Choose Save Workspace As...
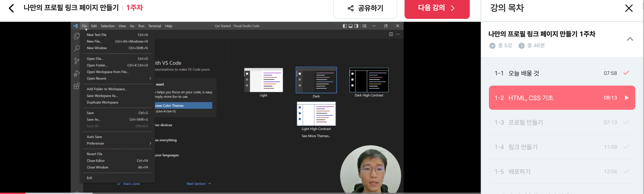644x194 pixels. pyautogui.click(x=117, y=96)
